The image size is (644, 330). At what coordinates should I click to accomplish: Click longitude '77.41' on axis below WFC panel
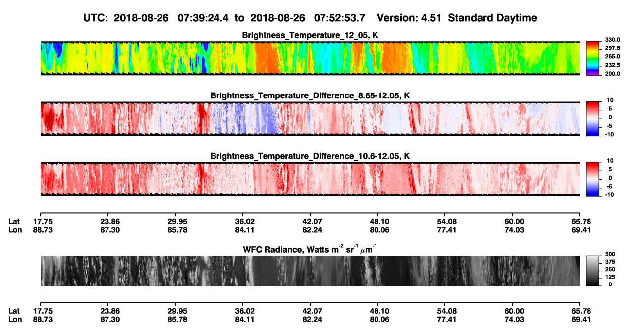445,319
